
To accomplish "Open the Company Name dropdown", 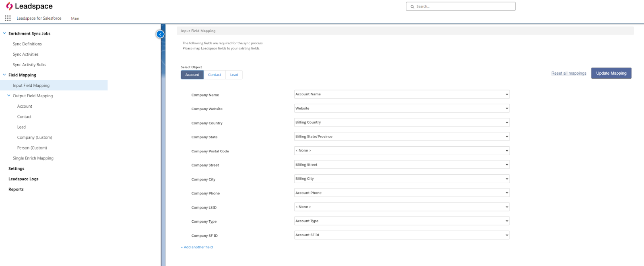I will pyautogui.click(x=402, y=94).
